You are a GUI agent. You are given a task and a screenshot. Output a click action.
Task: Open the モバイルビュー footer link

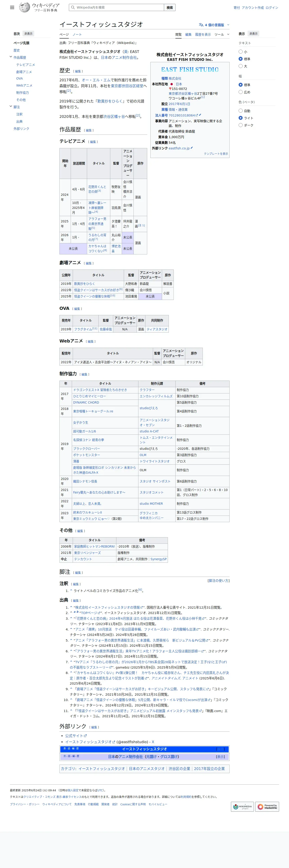click(158, 804)
